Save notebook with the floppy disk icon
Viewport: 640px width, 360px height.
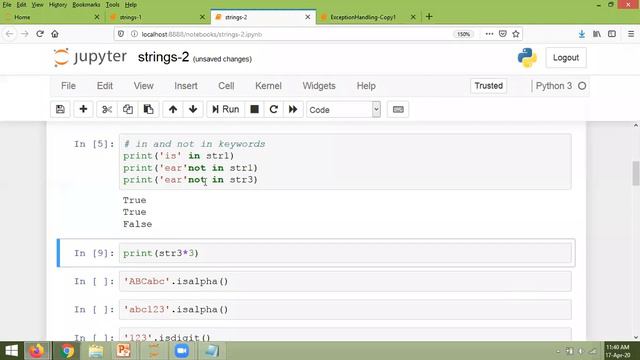(60, 109)
